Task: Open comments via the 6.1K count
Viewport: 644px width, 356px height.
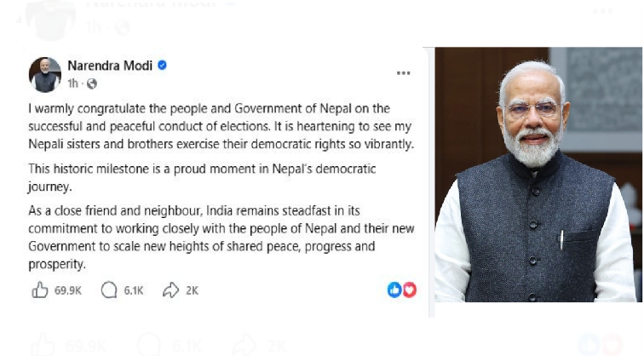Action: pos(134,290)
